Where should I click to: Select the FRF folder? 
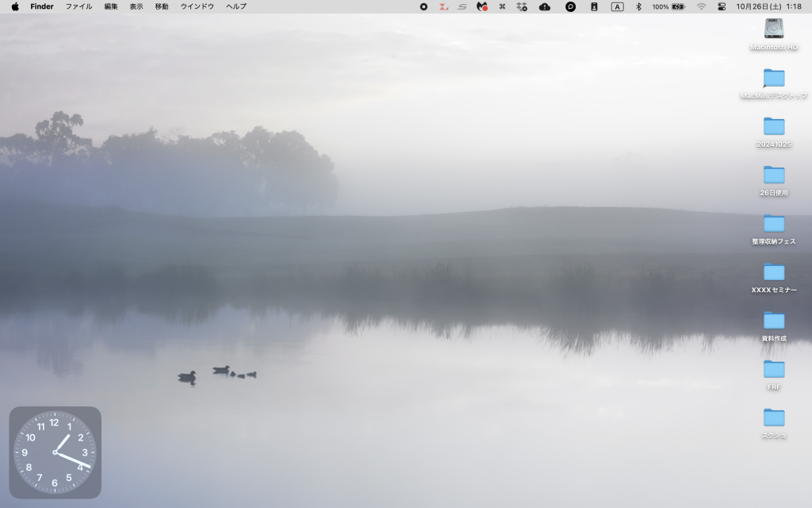[x=774, y=369]
